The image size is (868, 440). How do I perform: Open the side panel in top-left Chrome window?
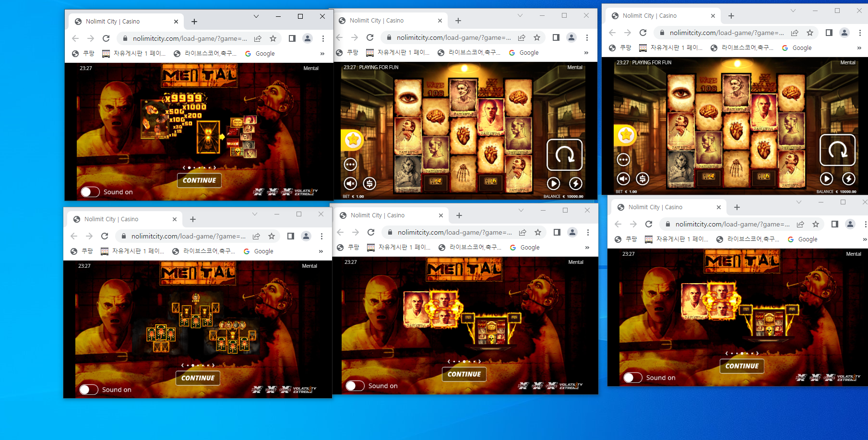tap(292, 38)
